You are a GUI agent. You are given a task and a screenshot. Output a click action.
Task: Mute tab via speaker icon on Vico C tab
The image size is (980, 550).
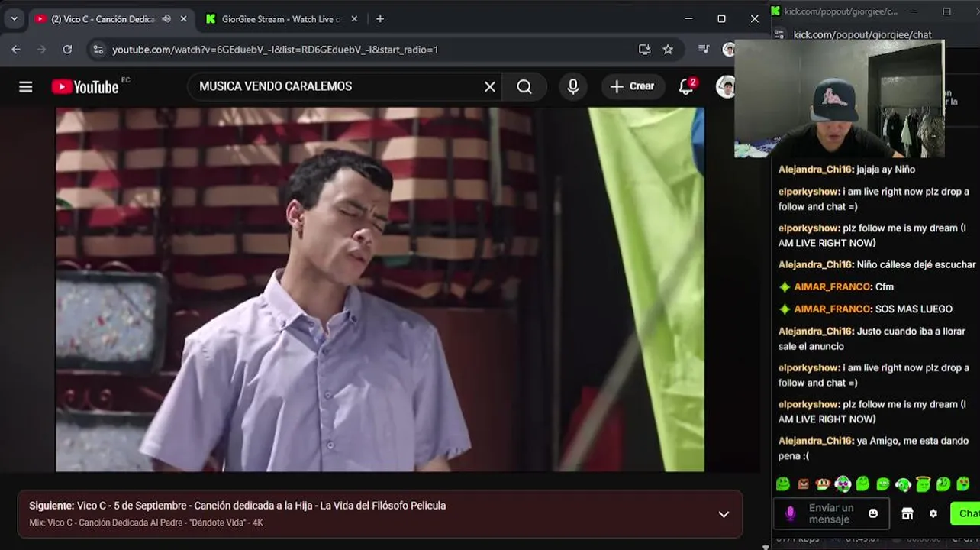click(166, 19)
